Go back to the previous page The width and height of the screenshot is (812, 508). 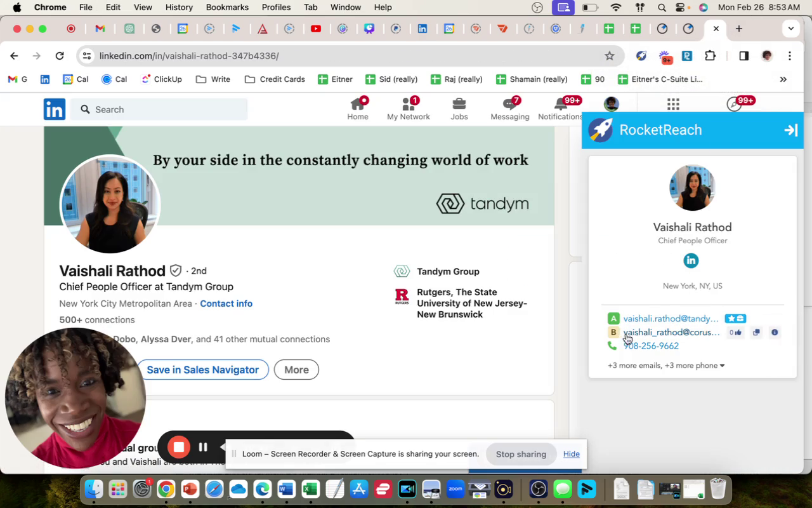coord(14,56)
